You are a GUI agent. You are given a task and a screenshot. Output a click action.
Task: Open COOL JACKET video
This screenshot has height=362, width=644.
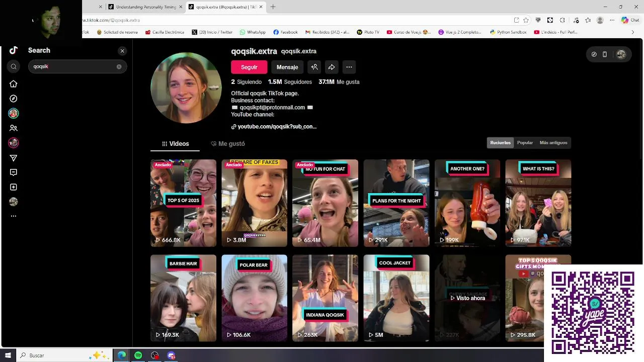point(396,298)
